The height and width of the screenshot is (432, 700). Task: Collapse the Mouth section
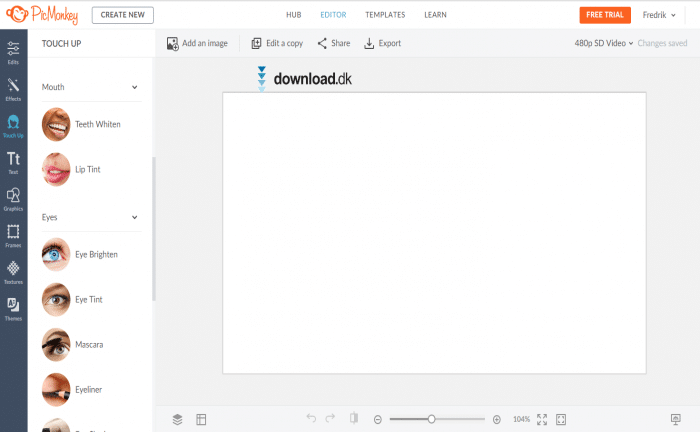pyautogui.click(x=135, y=87)
